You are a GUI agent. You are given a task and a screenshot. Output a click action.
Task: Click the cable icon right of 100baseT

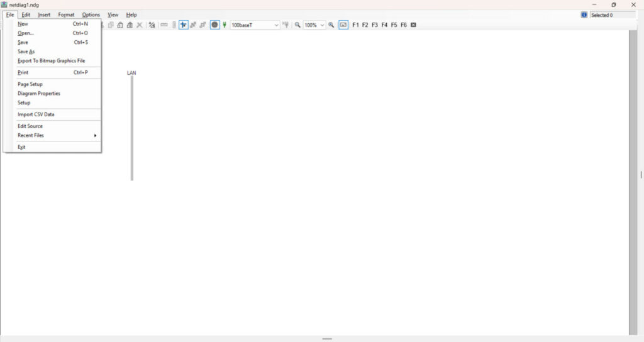pyautogui.click(x=286, y=25)
